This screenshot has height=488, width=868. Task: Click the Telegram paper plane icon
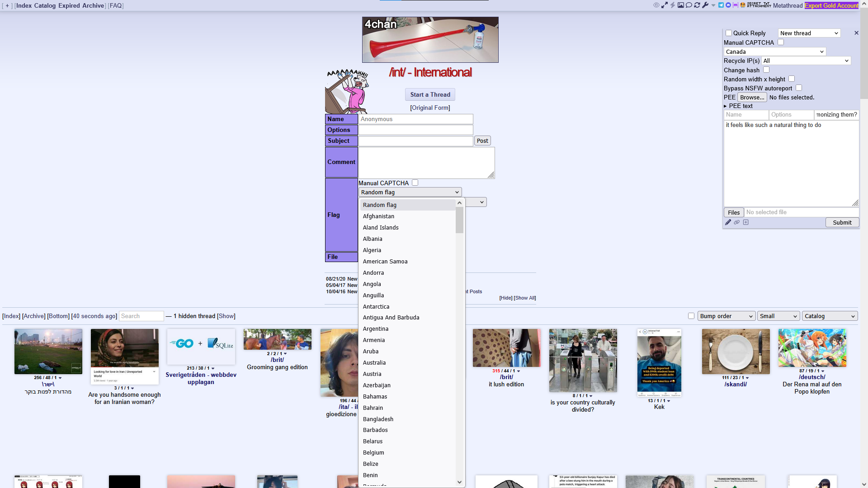pyautogui.click(x=721, y=5)
